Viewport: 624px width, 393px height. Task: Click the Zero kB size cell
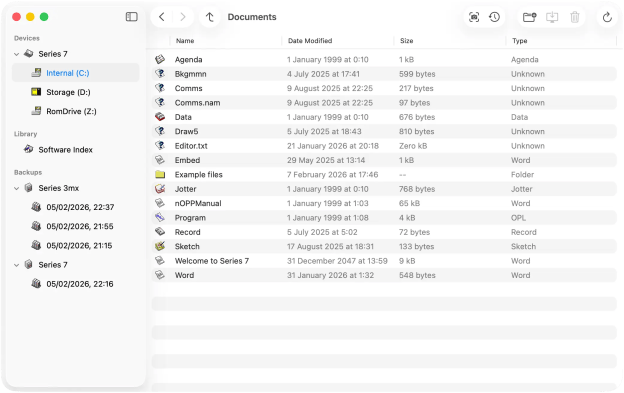413,146
